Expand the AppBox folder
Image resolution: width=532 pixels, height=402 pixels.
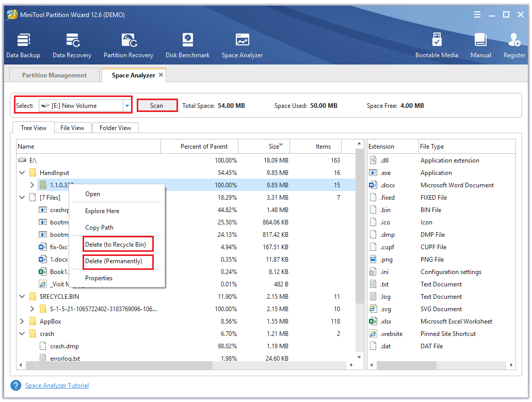[22, 321]
